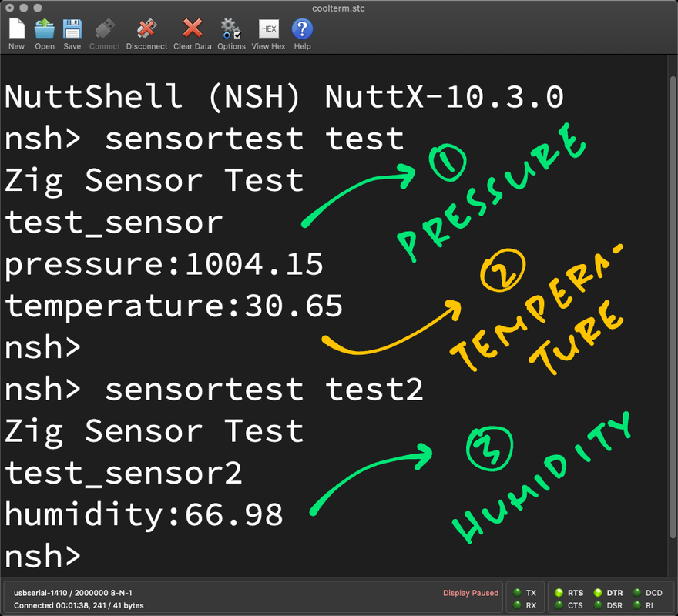This screenshot has height=616, width=678.
Task: Click the last nsh> prompt in the terminal
Action: pyautogui.click(x=43, y=555)
